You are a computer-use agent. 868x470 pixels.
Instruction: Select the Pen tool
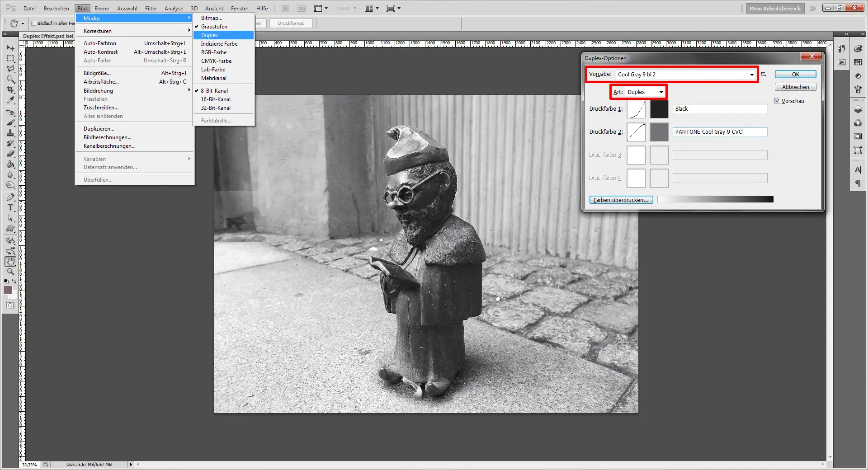click(10, 197)
